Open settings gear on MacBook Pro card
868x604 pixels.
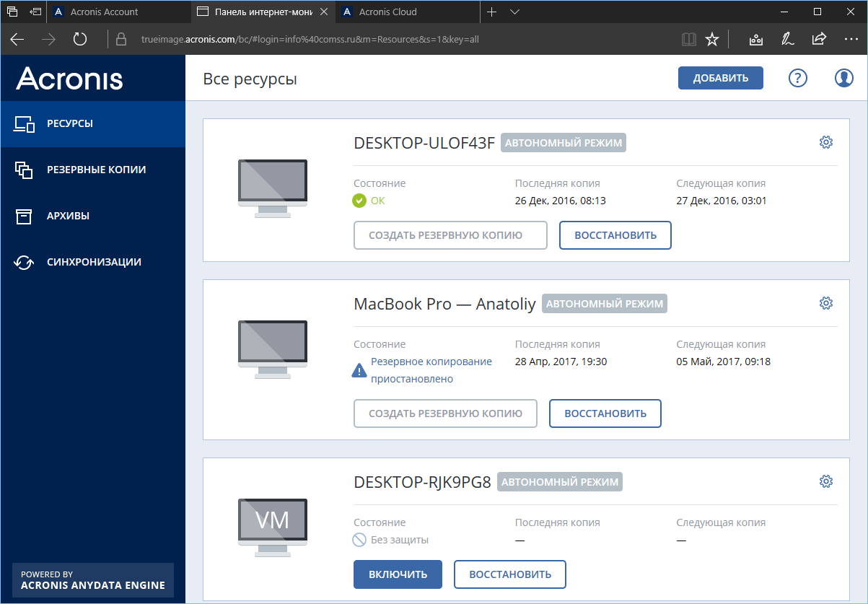pyautogui.click(x=825, y=303)
